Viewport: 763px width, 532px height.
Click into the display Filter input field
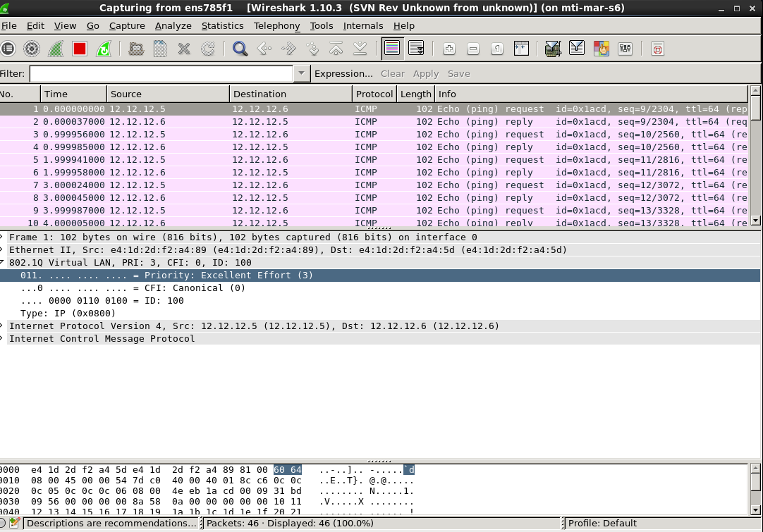[161, 73]
